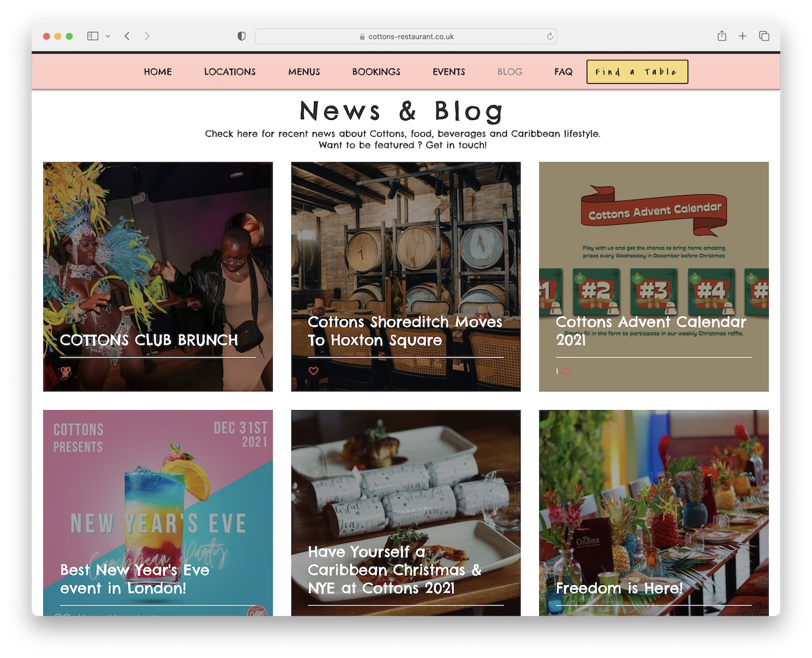Go to the BOOKINGS page
This screenshot has width=812, height=658.
pos(376,72)
